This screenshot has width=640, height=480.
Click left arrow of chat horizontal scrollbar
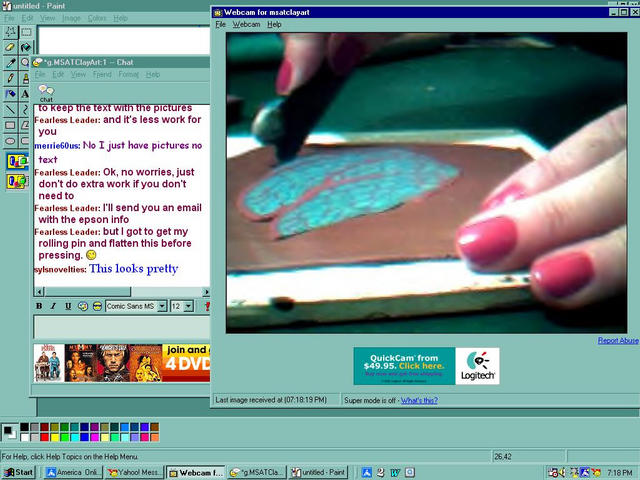40,292
